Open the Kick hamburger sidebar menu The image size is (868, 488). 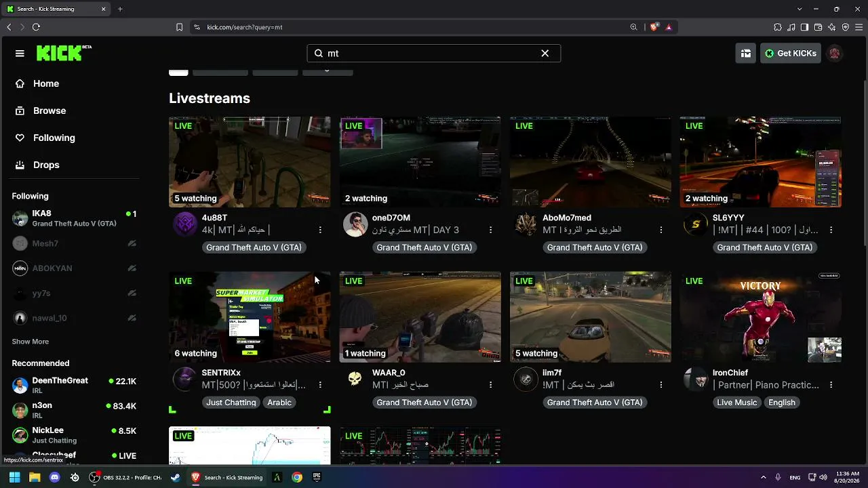pyautogui.click(x=20, y=54)
